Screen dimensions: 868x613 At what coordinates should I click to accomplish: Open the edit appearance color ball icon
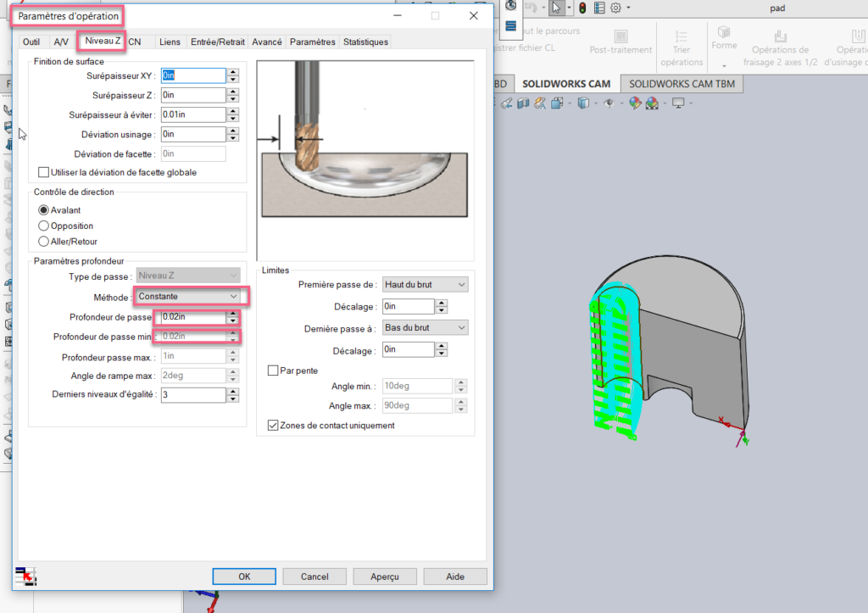point(634,103)
